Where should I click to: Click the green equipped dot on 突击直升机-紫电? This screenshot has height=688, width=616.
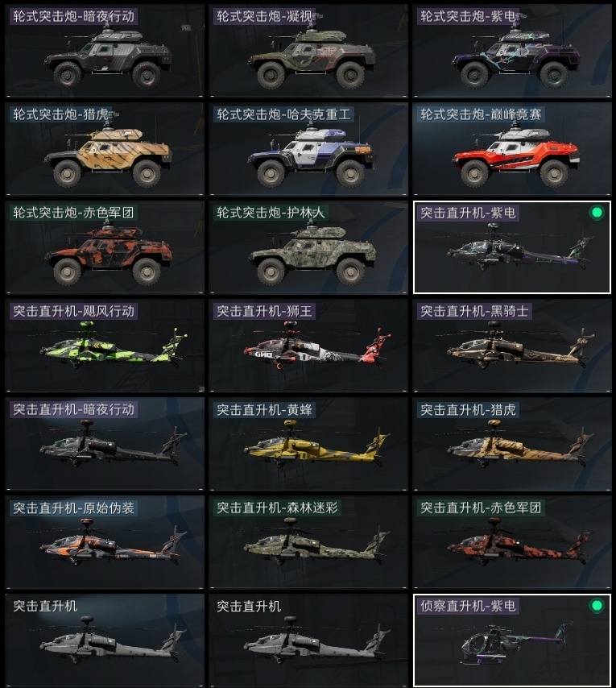(597, 213)
